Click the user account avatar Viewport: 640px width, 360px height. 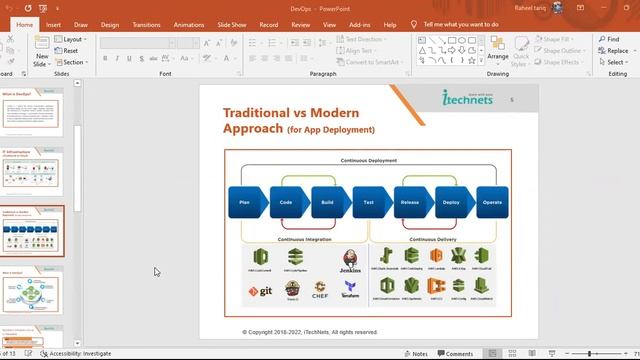point(557,8)
